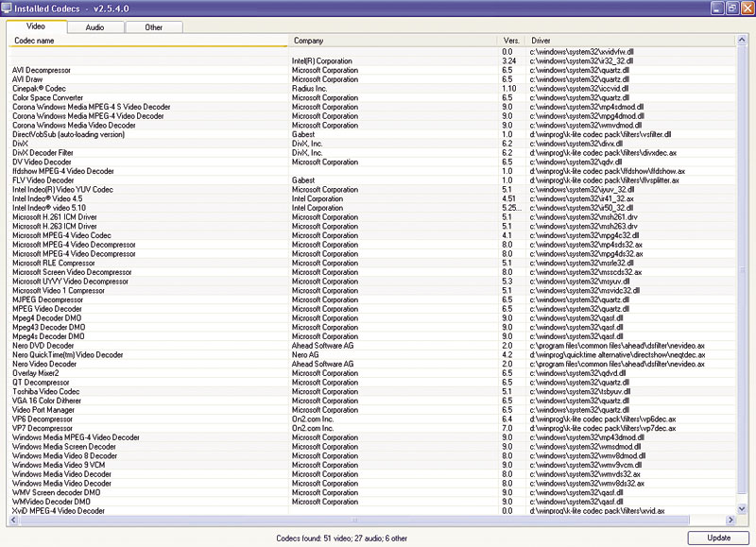The width and height of the screenshot is (756, 547).
Task: Switch to the Video tab
Action: (36, 26)
